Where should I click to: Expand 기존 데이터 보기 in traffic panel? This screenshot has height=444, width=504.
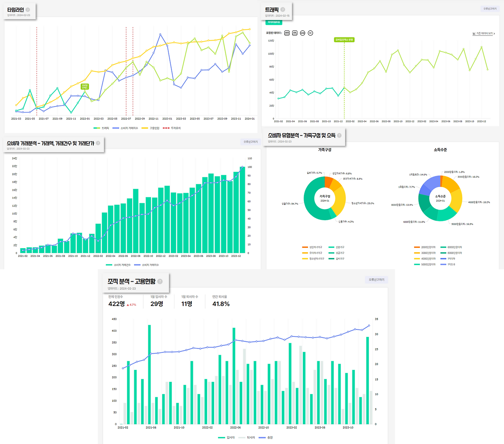484,33
